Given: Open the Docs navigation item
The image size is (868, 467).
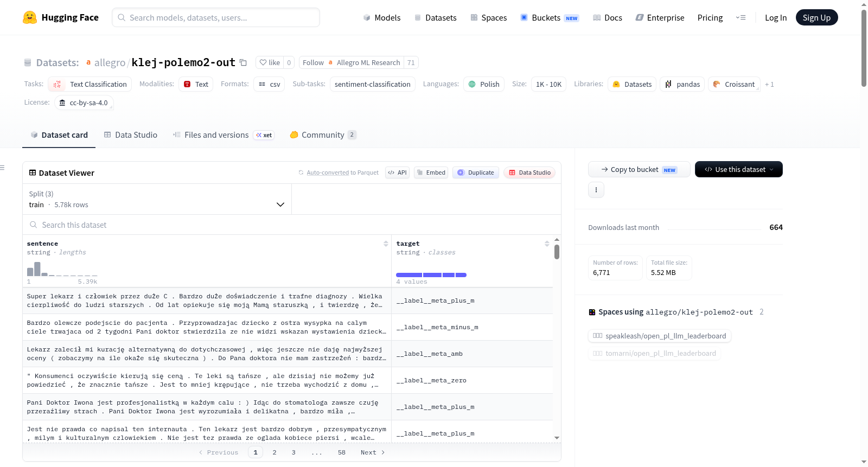Looking at the screenshot, I should [607, 17].
